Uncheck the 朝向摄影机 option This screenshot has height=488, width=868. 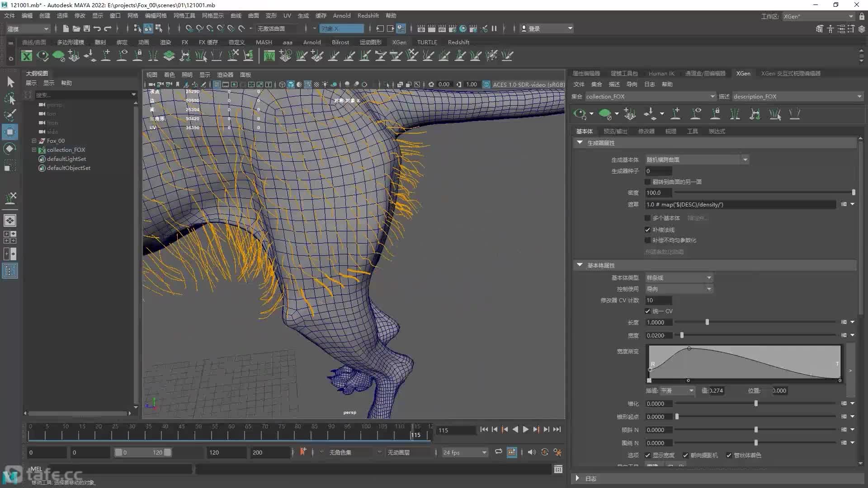point(685,455)
